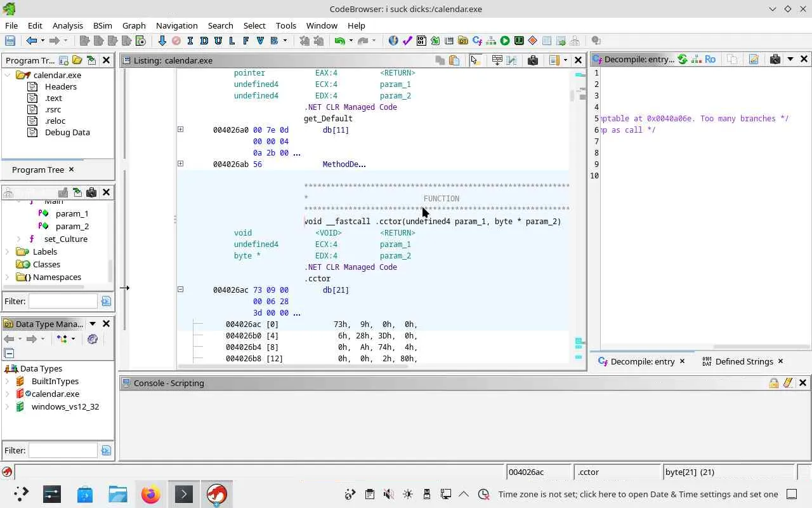
Task: Click the Symbol Tree filter text field
Action: click(x=63, y=301)
